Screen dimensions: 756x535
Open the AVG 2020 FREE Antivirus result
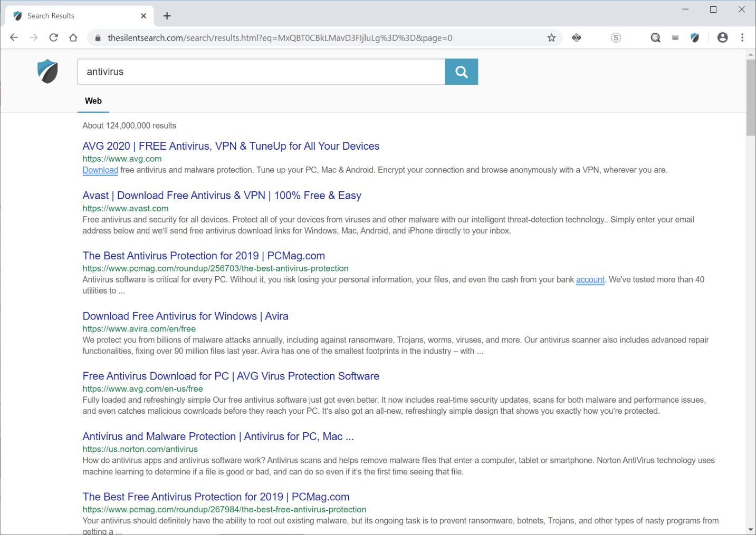click(x=231, y=146)
